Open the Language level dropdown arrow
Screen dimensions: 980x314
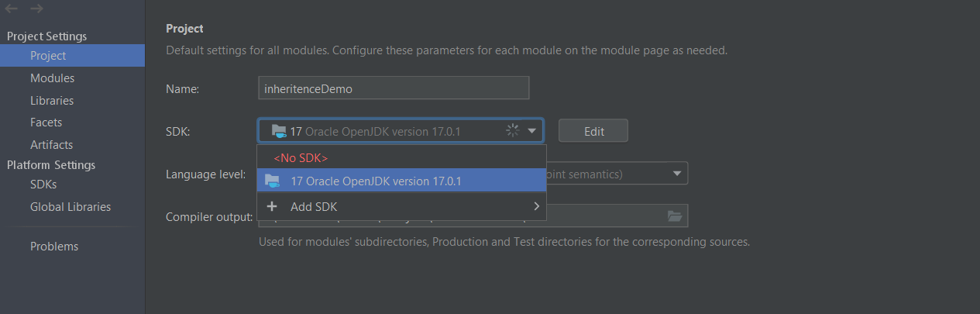pos(677,173)
